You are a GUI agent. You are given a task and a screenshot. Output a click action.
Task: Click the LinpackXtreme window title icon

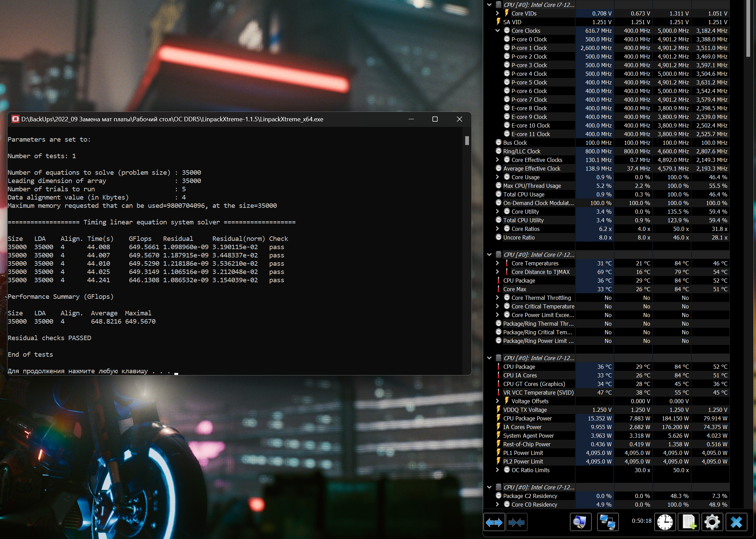tap(16, 119)
